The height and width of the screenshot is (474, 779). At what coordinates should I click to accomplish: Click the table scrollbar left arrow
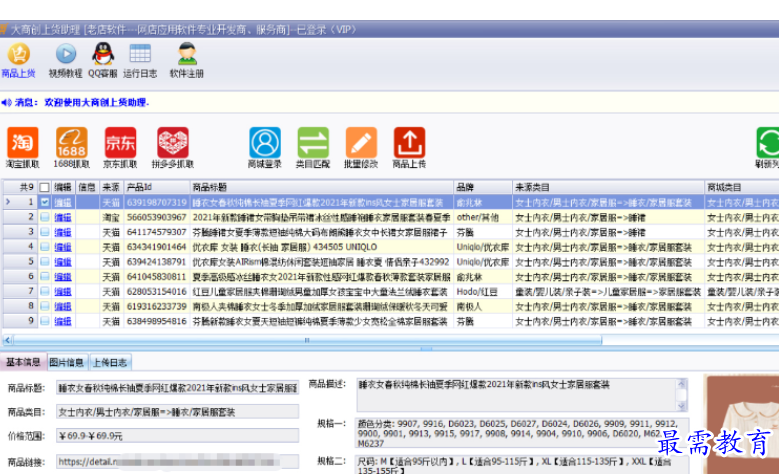click(7, 340)
